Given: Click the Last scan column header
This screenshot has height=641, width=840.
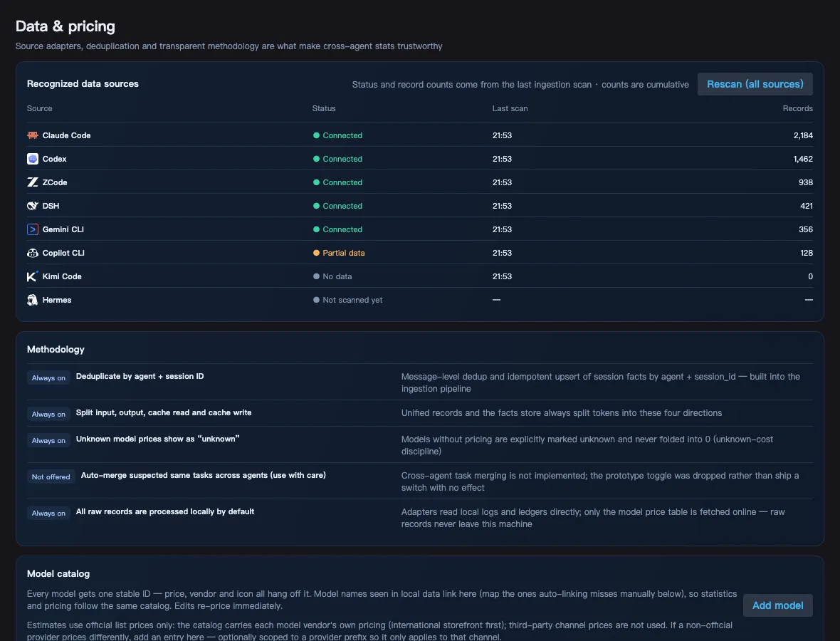Looking at the screenshot, I should click(x=510, y=108).
